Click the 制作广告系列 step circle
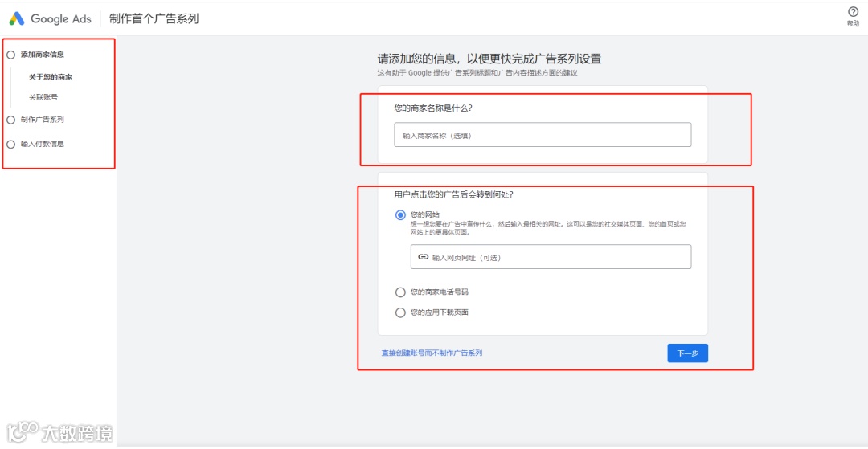This screenshot has width=868, height=449. [x=10, y=120]
